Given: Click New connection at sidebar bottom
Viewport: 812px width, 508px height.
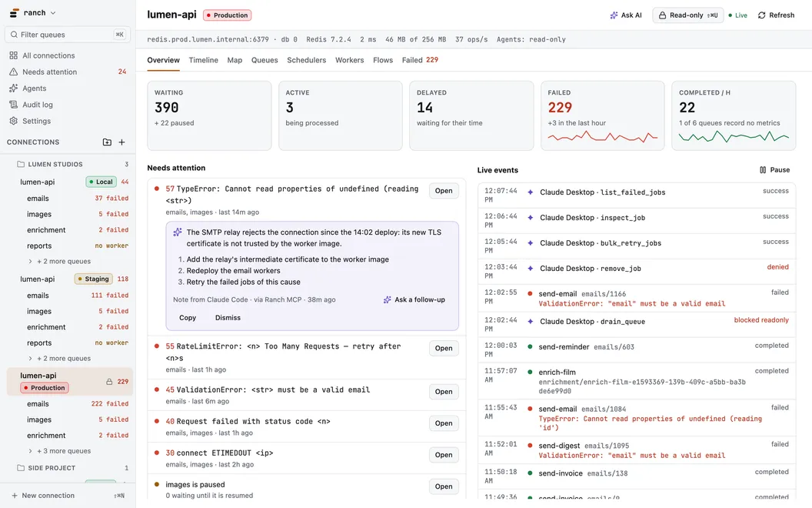Looking at the screenshot, I should coord(68,496).
